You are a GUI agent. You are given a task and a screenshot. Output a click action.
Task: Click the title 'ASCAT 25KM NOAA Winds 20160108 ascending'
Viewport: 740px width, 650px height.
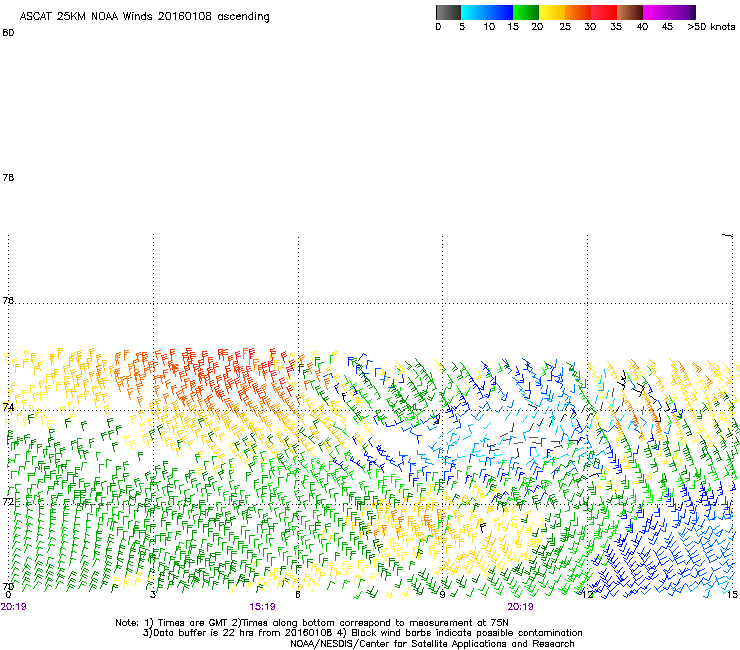click(144, 17)
